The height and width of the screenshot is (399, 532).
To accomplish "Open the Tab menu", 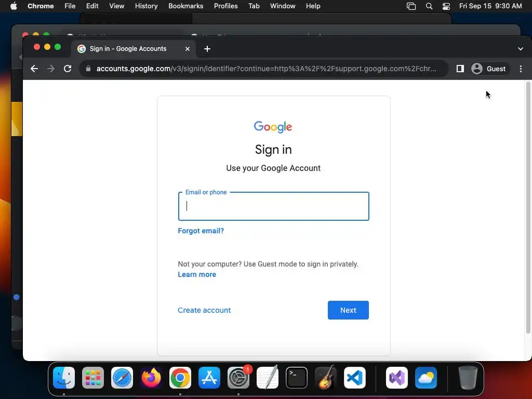I will coord(254,6).
